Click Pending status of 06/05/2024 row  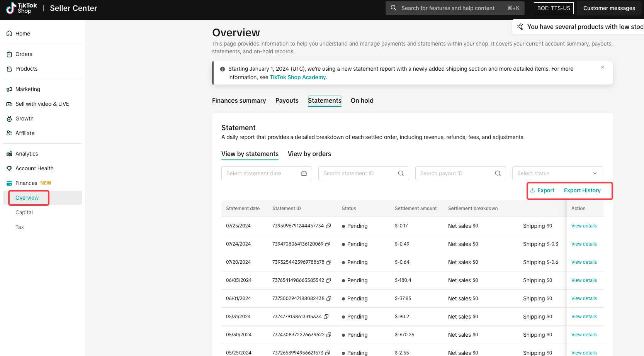click(355, 280)
